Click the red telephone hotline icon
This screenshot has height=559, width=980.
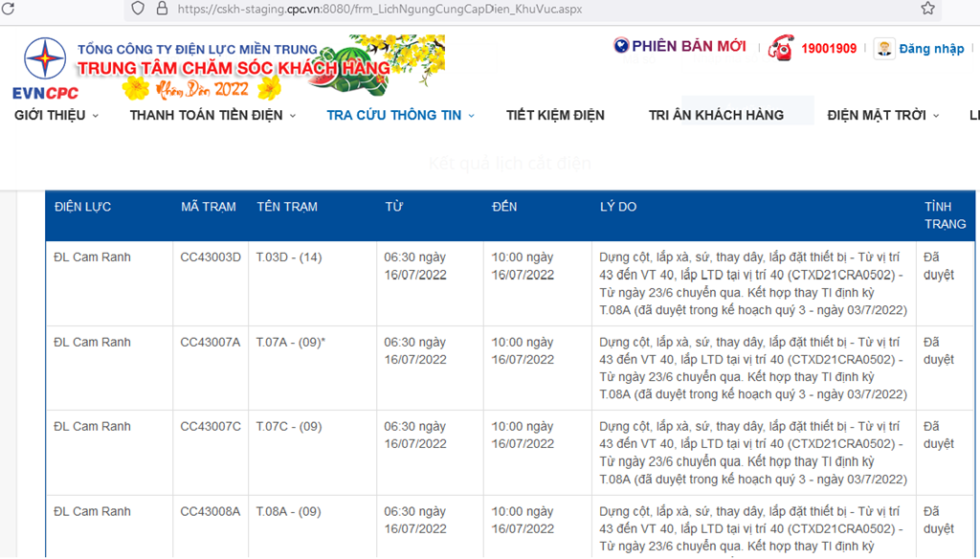coord(781,48)
